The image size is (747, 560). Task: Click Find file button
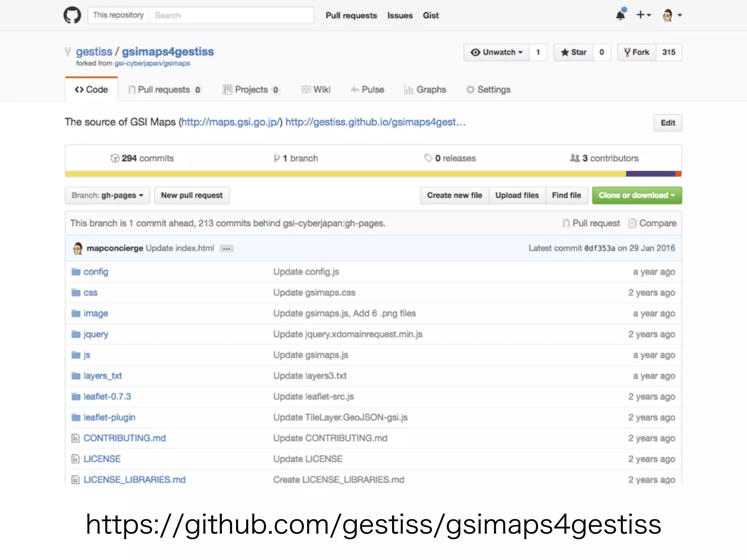pyautogui.click(x=566, y=195)
